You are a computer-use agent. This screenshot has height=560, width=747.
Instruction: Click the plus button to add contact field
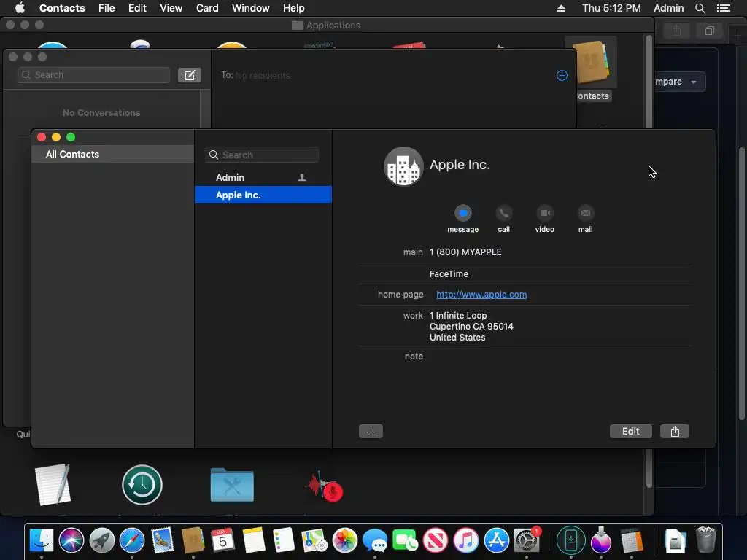coord(371,432)
